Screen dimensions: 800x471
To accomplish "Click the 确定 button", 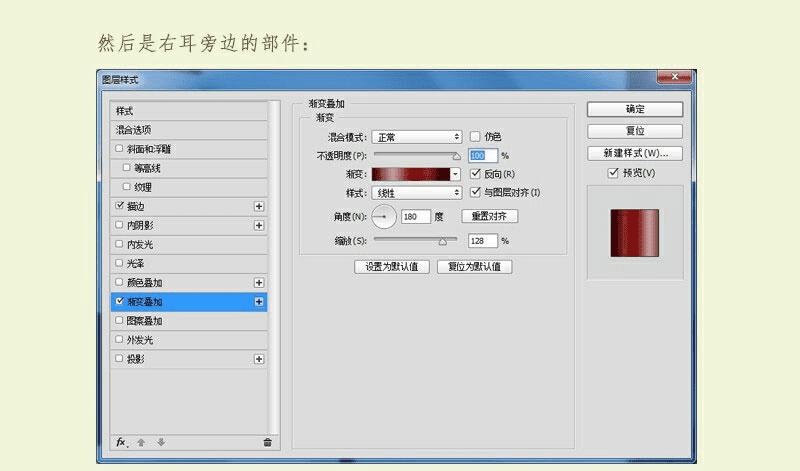I will click(635, 109).
